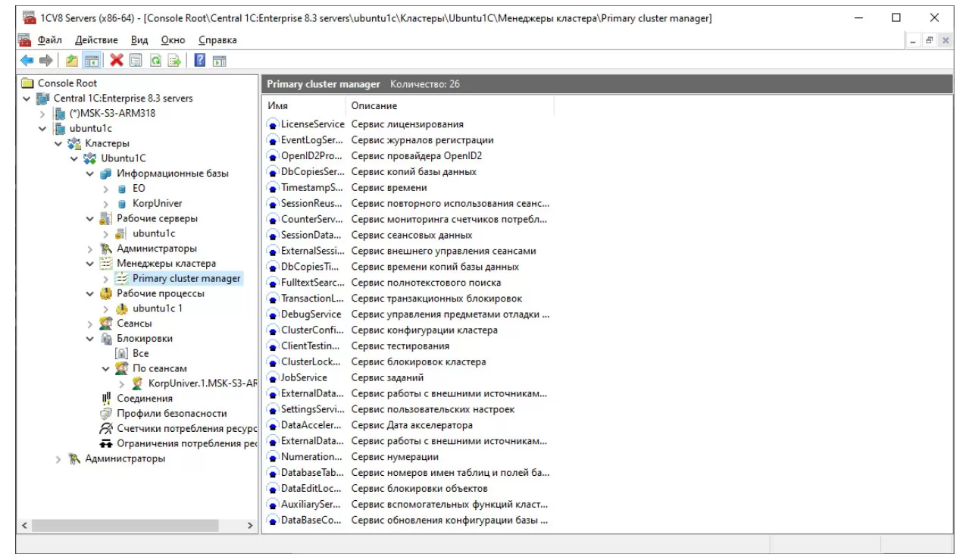Click the Рабочие серверы icon

106,218
